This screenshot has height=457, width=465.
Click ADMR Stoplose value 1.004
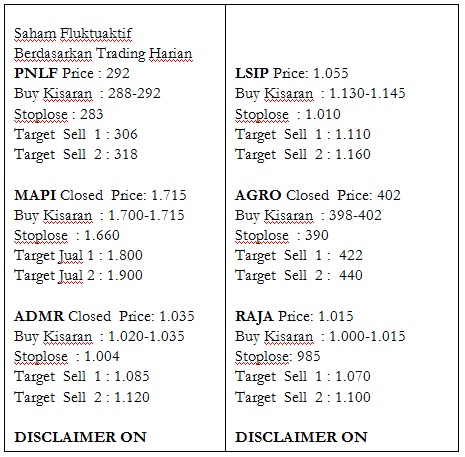102,356
